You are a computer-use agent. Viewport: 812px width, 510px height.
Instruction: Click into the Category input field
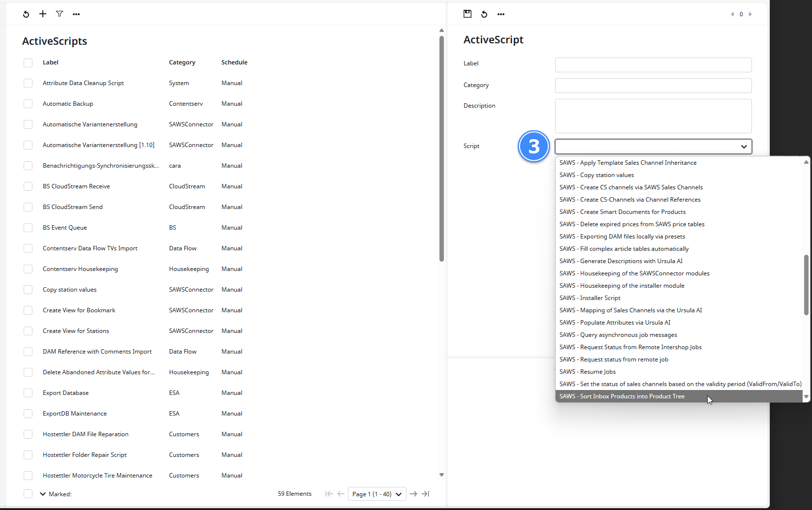point(653,86)
